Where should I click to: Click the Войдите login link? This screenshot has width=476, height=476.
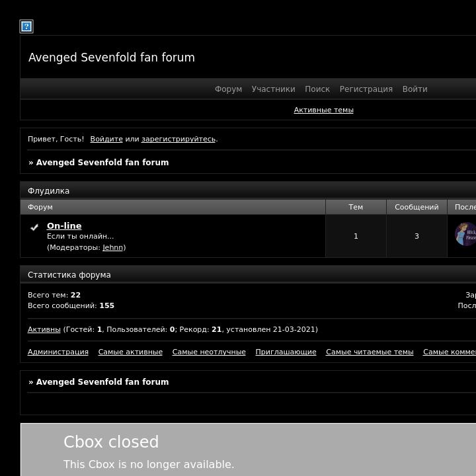pos(106,139)
